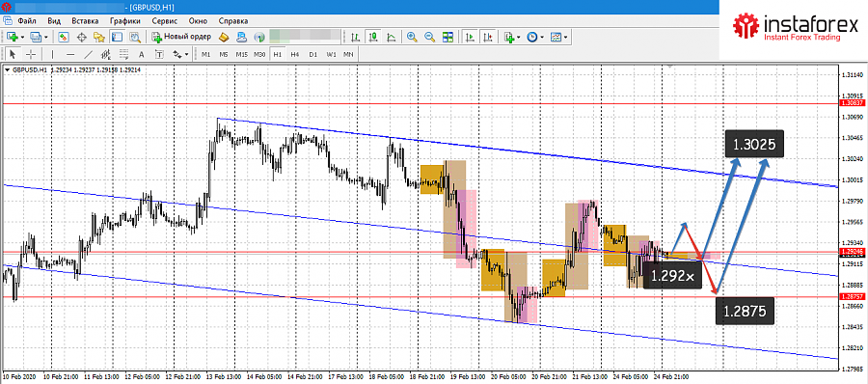The width and height of the screenshot is (868, 384).
Task: Toggle chart shift
Action: pyautogui.click(x=487, y=37)
